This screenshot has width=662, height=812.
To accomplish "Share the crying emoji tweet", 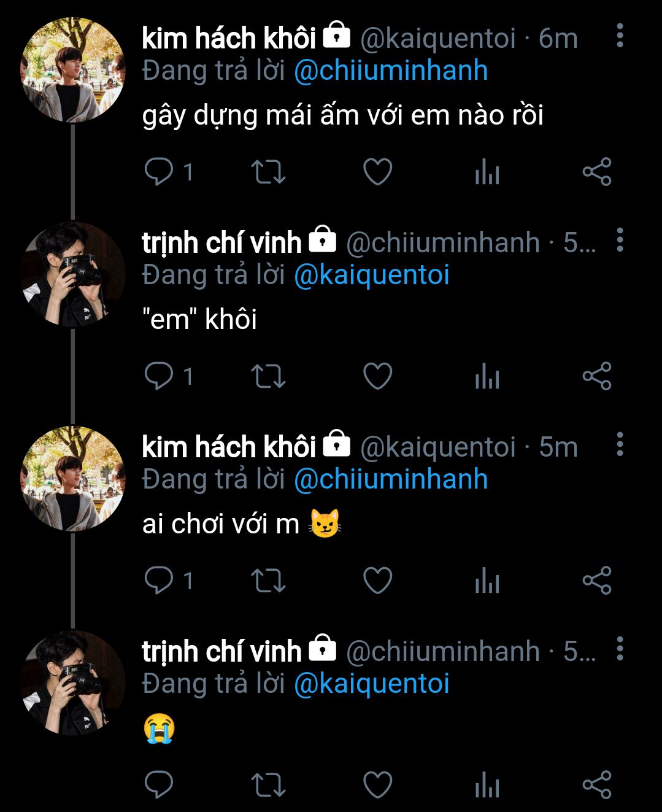I will pyautogui.click(x=596, y=785).
